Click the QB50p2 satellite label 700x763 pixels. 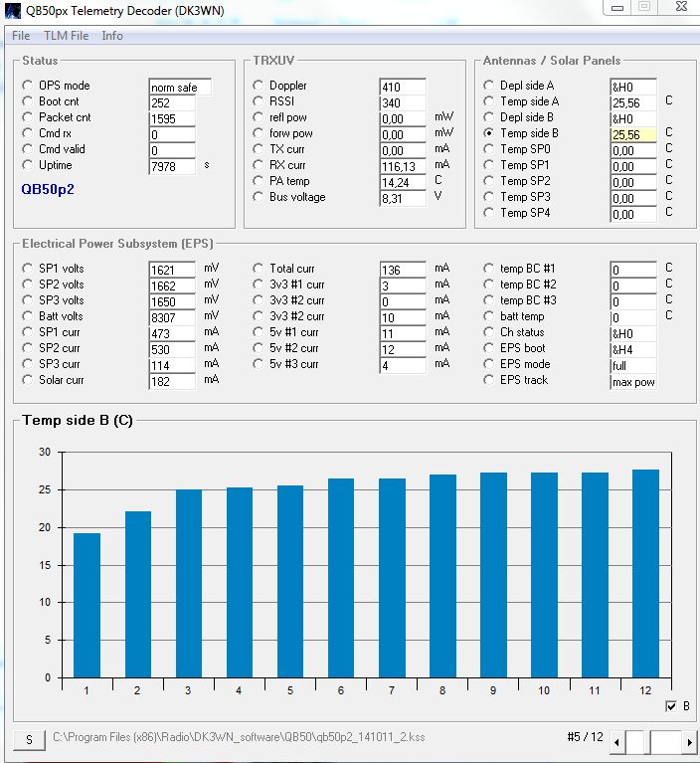click(x=48, y=189)
